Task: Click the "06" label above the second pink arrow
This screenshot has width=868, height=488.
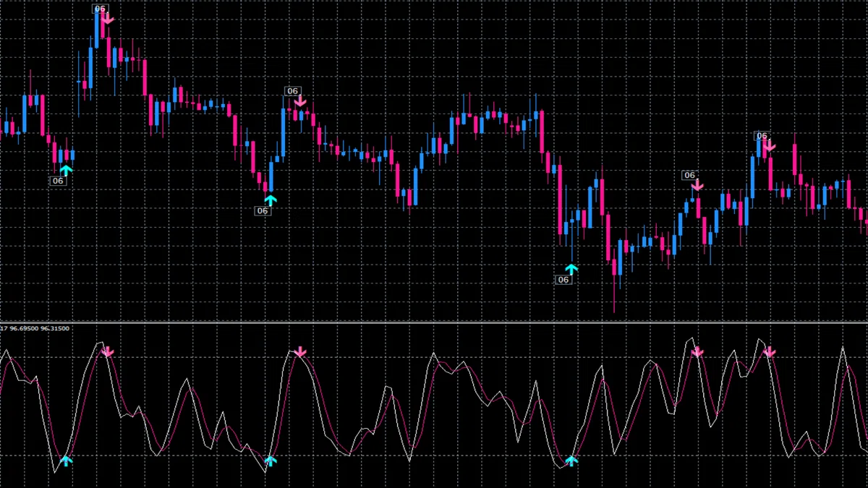Action: pos(292,91)
